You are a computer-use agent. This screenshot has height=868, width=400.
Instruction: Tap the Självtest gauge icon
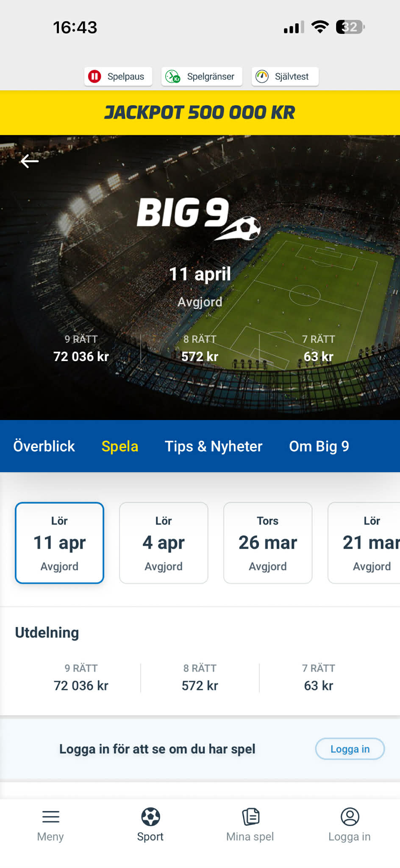262,76
